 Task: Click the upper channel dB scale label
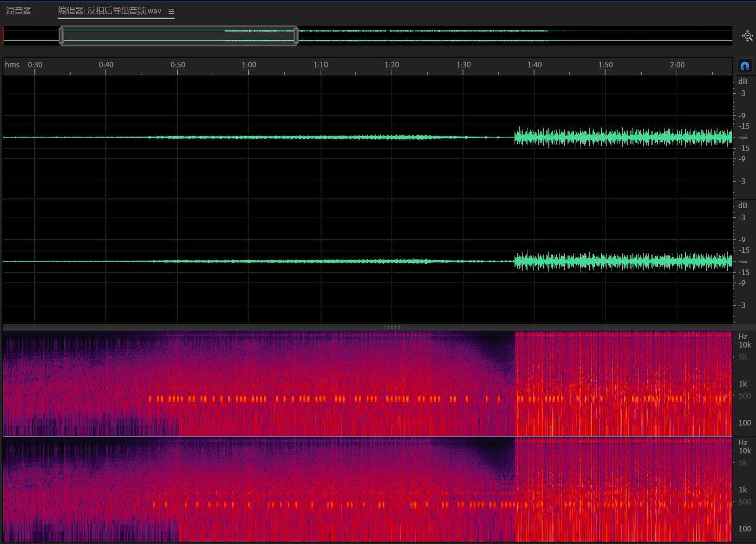point(743,81)
